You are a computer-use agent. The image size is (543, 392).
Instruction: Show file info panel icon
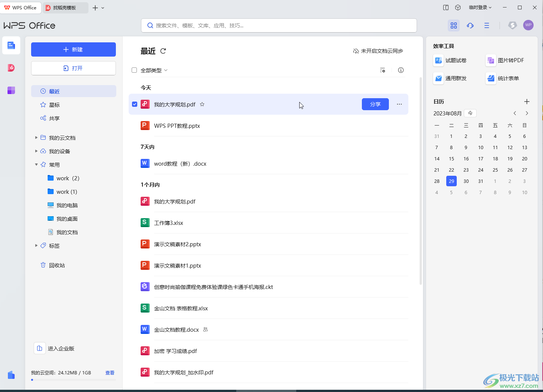coord(401,70)
